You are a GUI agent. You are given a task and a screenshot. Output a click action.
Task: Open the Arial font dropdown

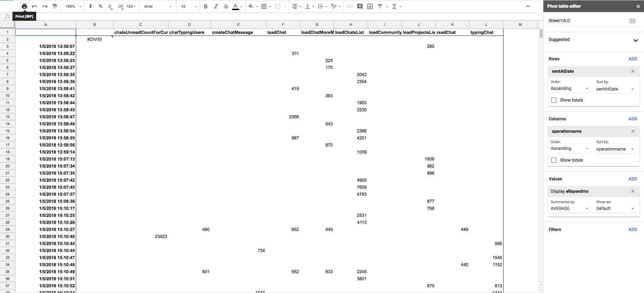pyautogui.click(x=158, y=6)
